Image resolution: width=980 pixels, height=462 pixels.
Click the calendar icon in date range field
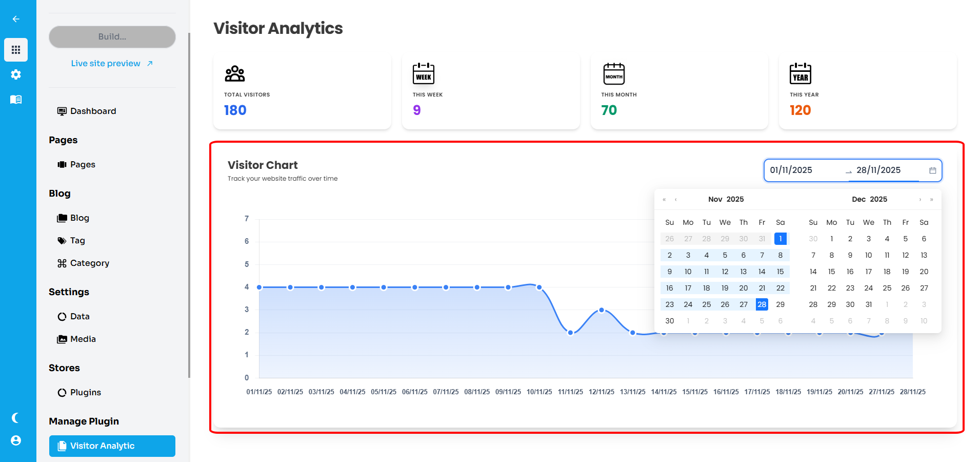932,170
